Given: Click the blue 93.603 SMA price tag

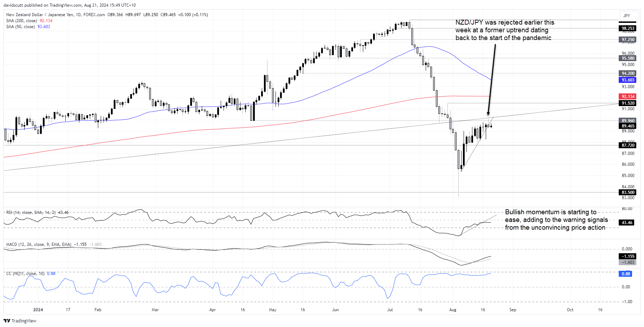Looking at the screenshot, I should coord(628,80).
